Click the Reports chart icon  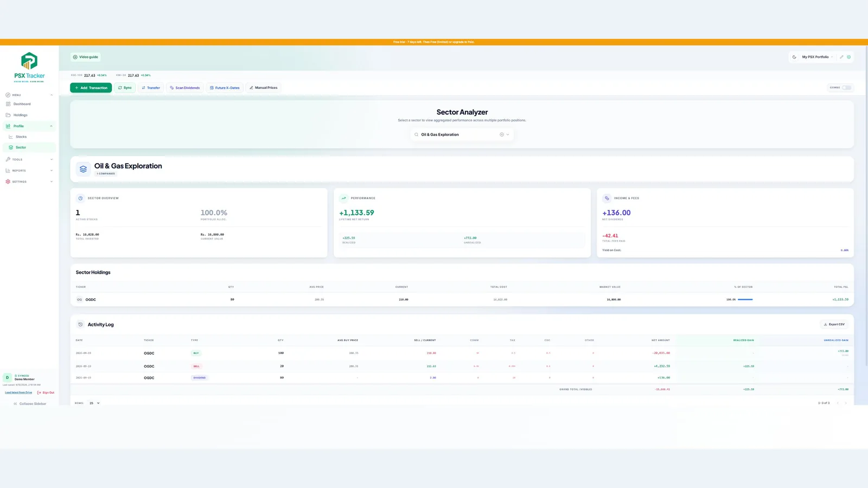tap(8, 171)
